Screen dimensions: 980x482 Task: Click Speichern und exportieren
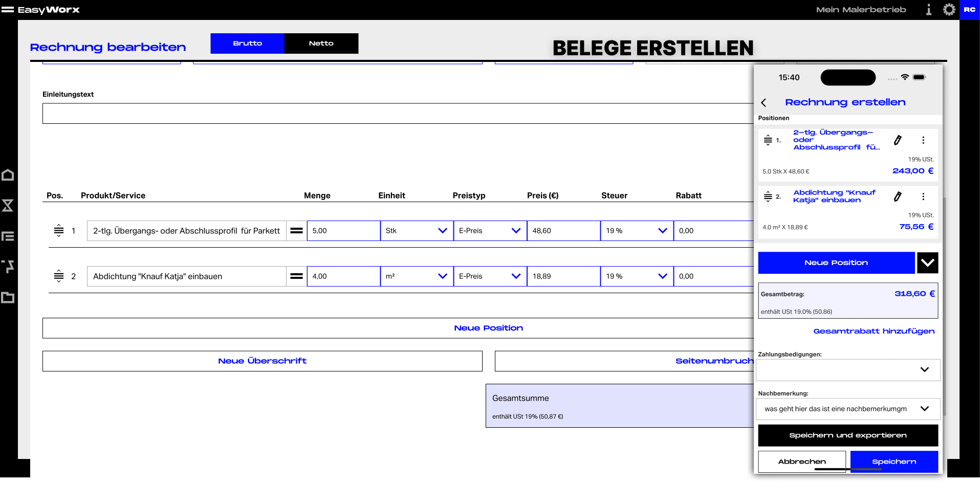point(848,435)
